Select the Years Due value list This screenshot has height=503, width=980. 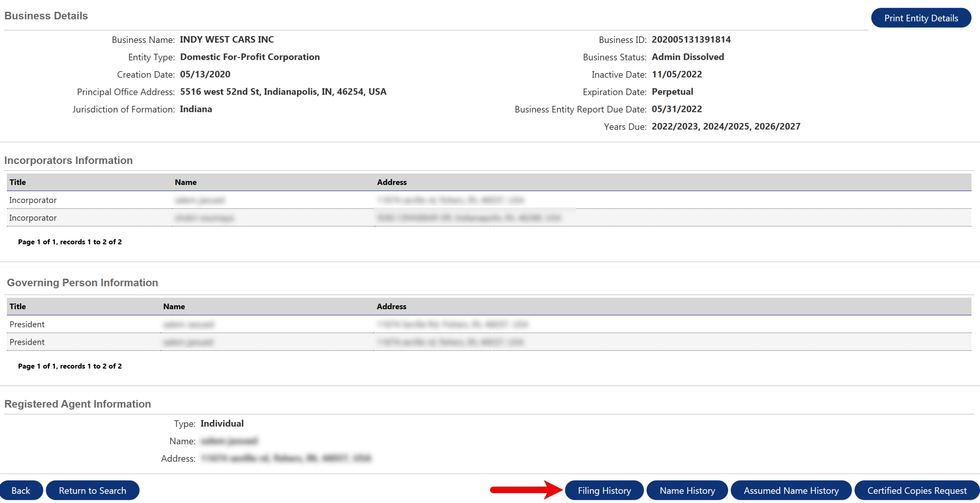pos(726,126)
